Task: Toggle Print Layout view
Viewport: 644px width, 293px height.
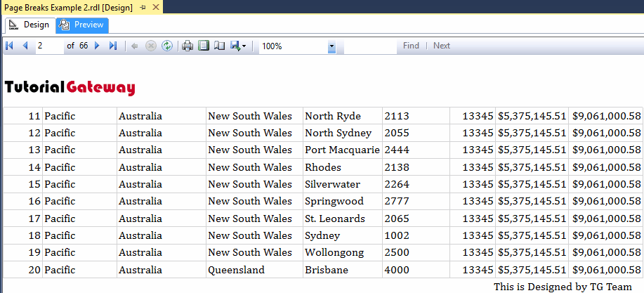Action: click(204, 46)
